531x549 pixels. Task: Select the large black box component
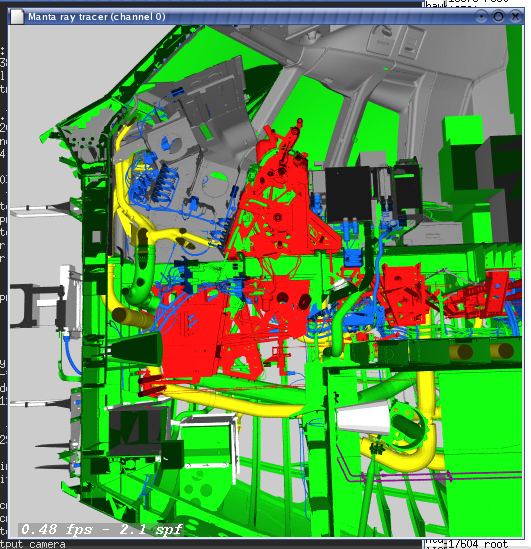(348, 194)
